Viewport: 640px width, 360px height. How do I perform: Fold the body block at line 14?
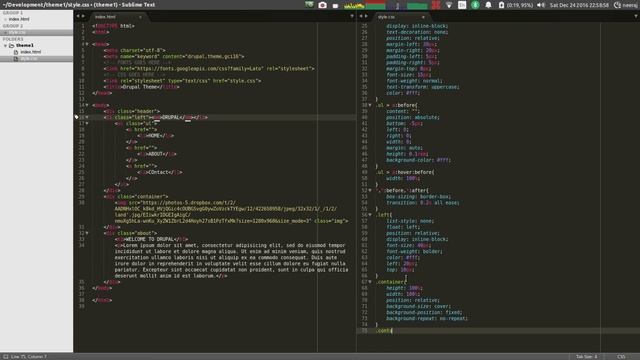coord(87,105)
